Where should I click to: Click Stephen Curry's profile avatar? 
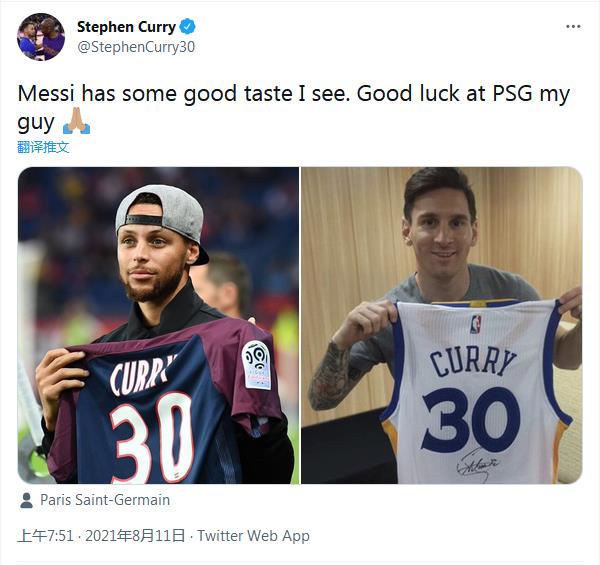click(40, 36)
